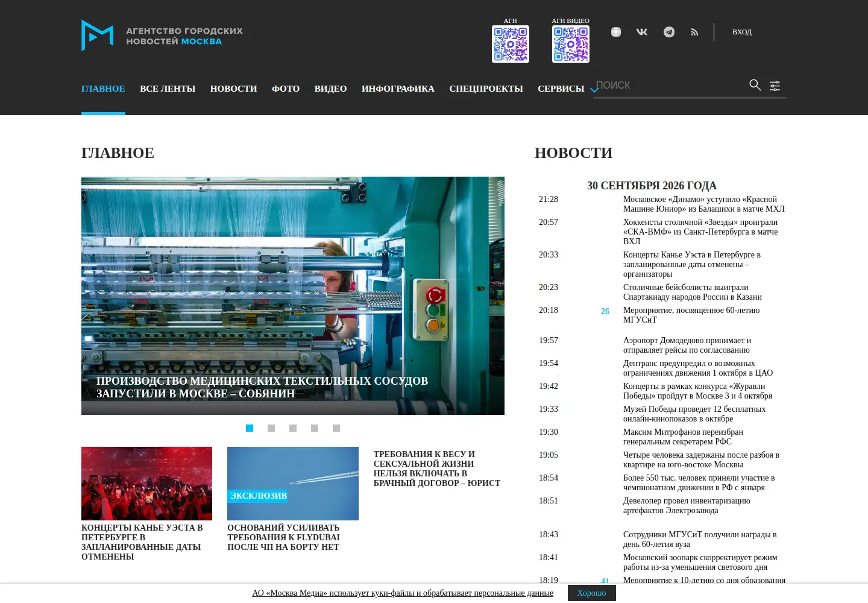Open the НОВОСТИ menu item
The image size is (868, 603).
233,89
